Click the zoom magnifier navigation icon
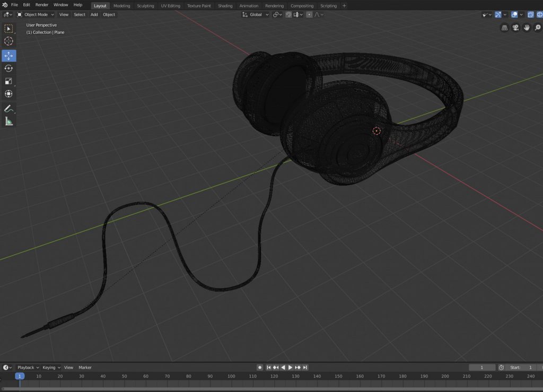Image resolution: width=543 pixels, height=392 pixels. [x=538, y=28]
